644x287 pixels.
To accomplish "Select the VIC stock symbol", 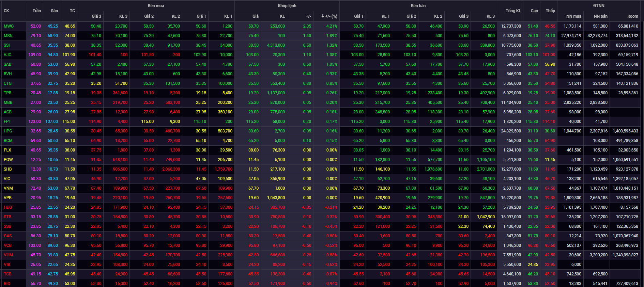I will [7, 179].
